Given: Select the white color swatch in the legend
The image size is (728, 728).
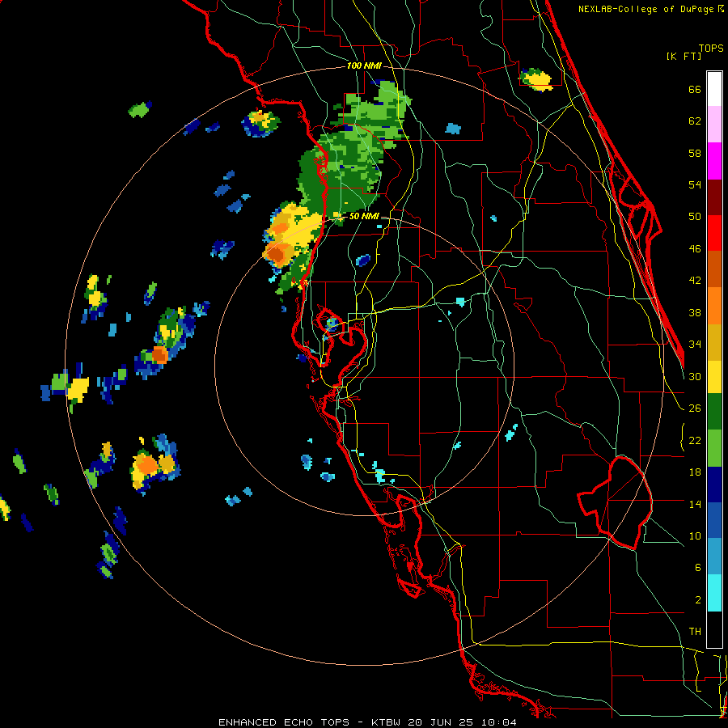Looking at the screenshot, I should click(x=714, y=89).
